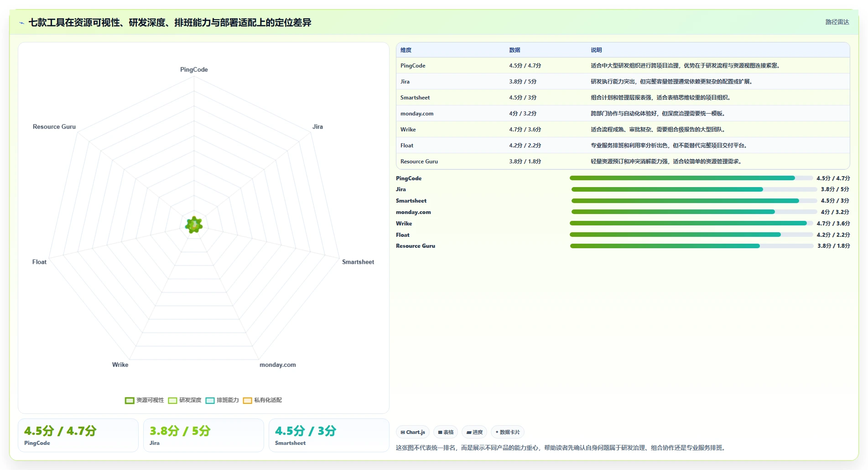Click the 数据 column header
Viewport: 868px width, 470px height.
coord(515,50)
